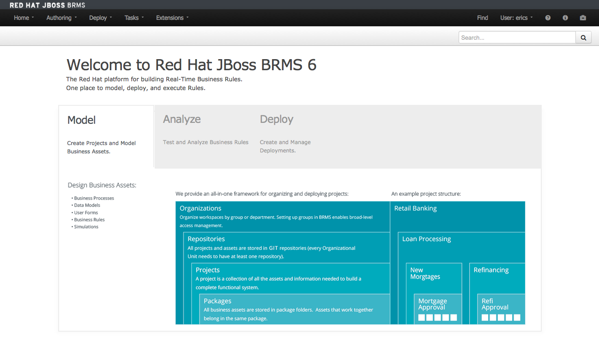Click the help question mark icon

tap(548, 18)
